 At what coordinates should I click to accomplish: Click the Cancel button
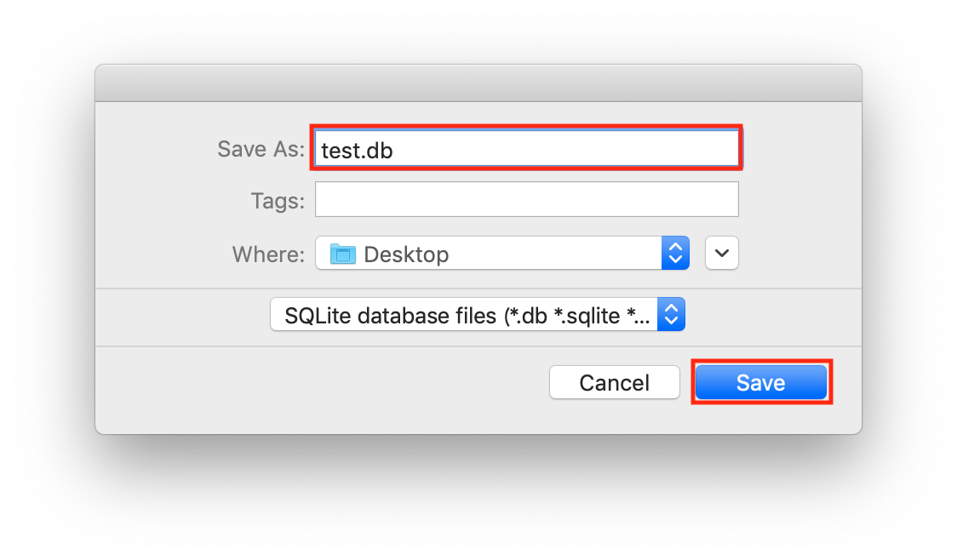pos(614,382)
